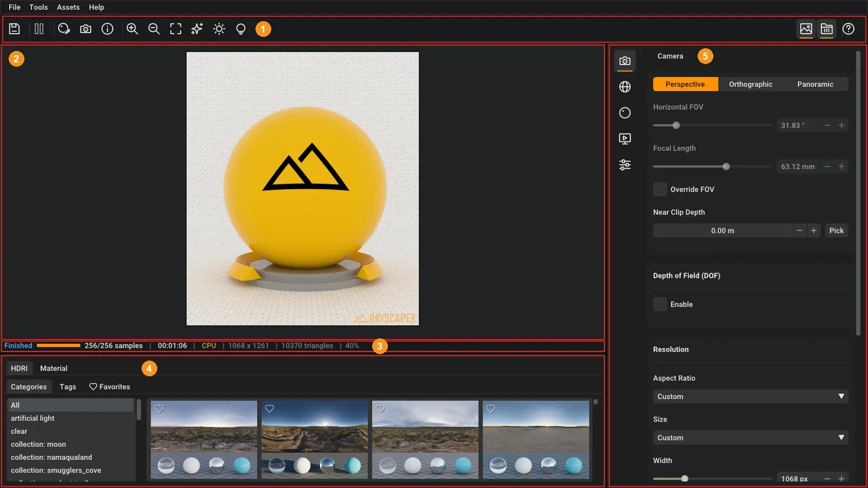868x488 pixels.
Task: Switch to the HDRI tab
Action: tap(19, 368)
